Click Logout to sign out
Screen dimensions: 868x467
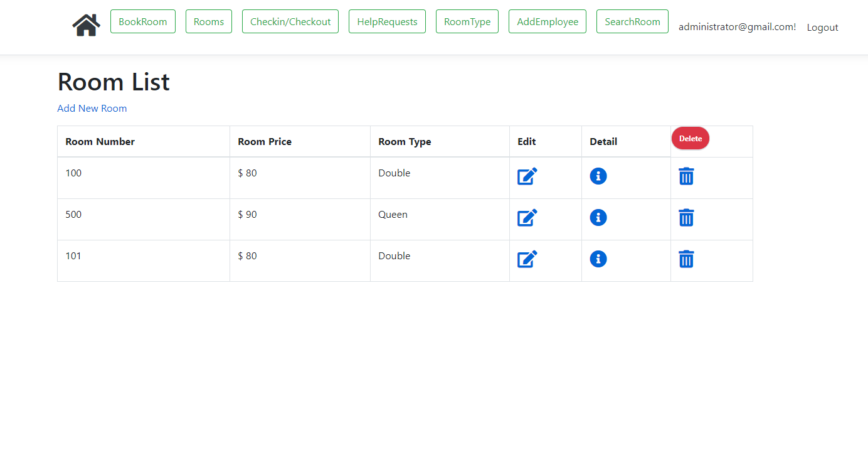(x=822, y=27)
